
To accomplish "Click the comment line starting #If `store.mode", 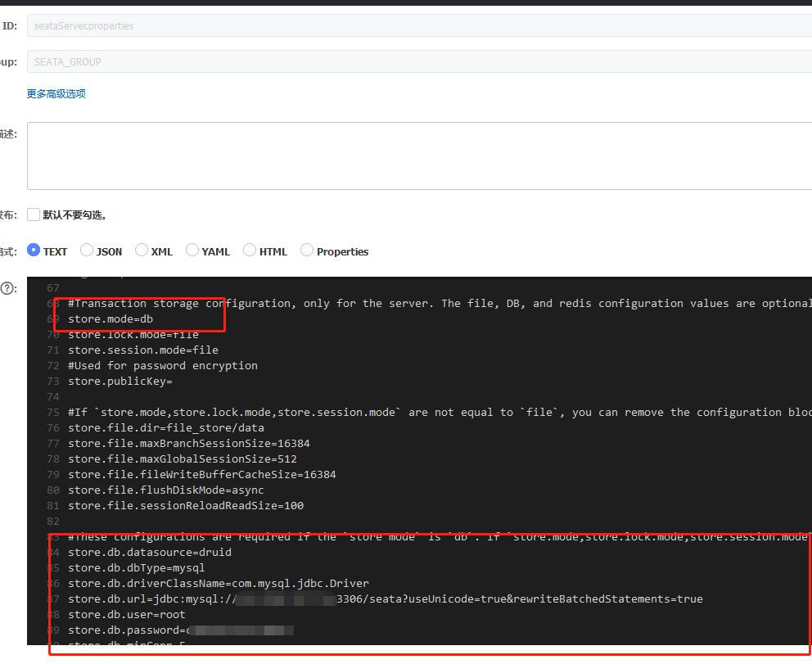I will click(440, 413).
